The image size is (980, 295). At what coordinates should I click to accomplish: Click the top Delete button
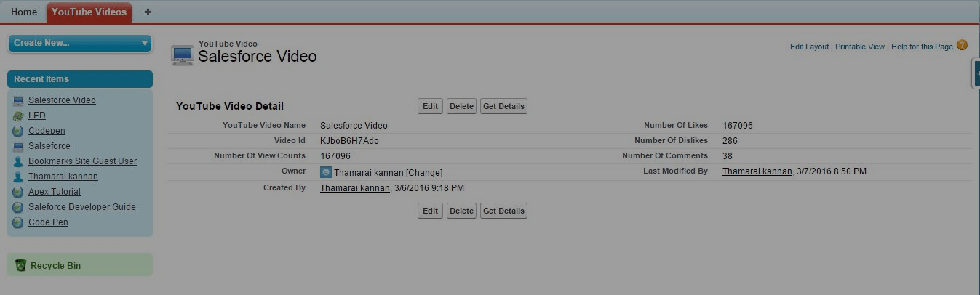[x=461, y=106]
